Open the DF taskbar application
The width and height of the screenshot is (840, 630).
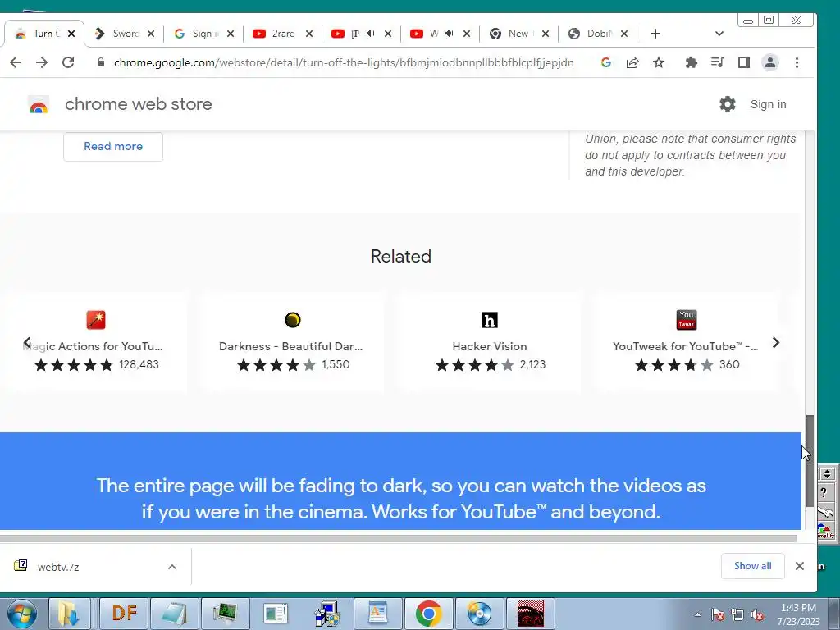pyautogui.click(x=125, y=614)
